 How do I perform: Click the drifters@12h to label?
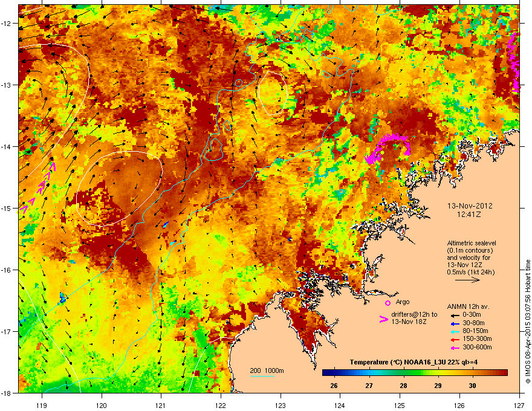click(x=414, y=314)
